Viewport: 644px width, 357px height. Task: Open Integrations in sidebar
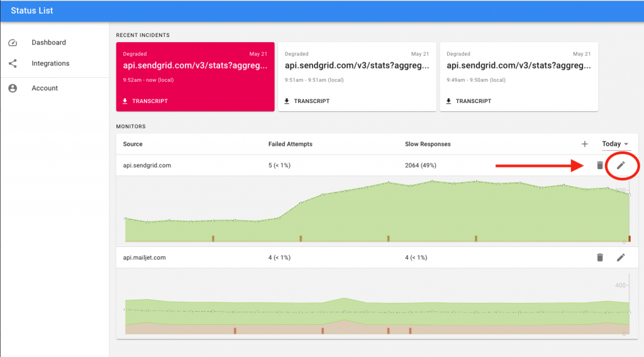point(50,63)
